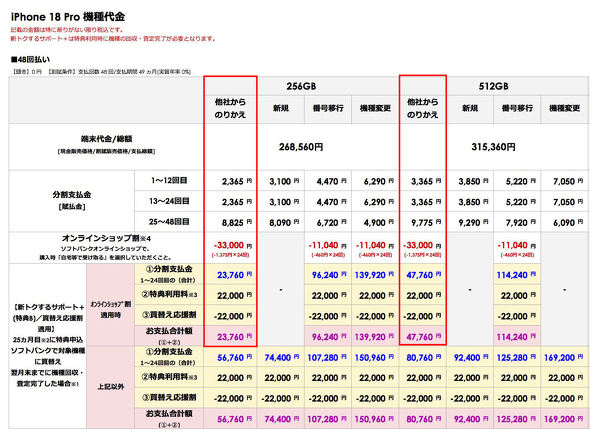Click the 512GB 新規 column header
The height and width of the screenshot is (435, 590).
pos(470,108)
